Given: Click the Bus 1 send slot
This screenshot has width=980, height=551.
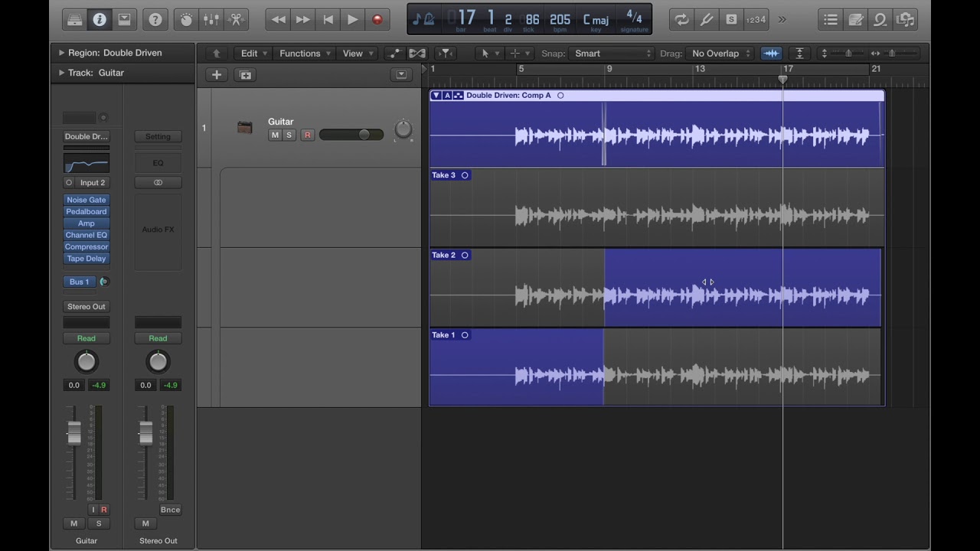Looking at the screenshot, I should click(x=80, y=282).
